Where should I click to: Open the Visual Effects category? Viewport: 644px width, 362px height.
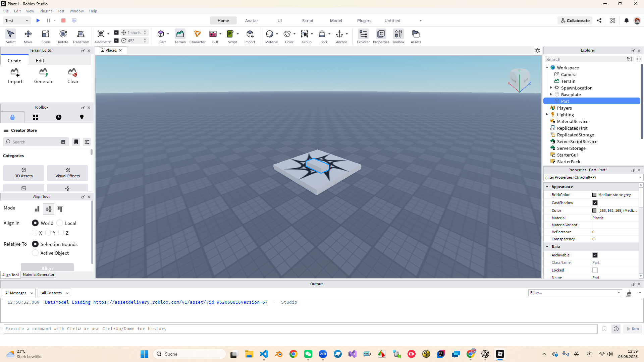68,173
